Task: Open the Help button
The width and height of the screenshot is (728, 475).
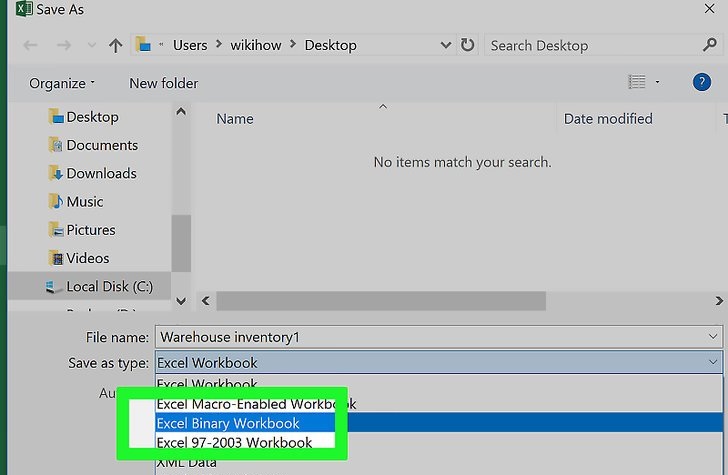Action: (702, 82)
